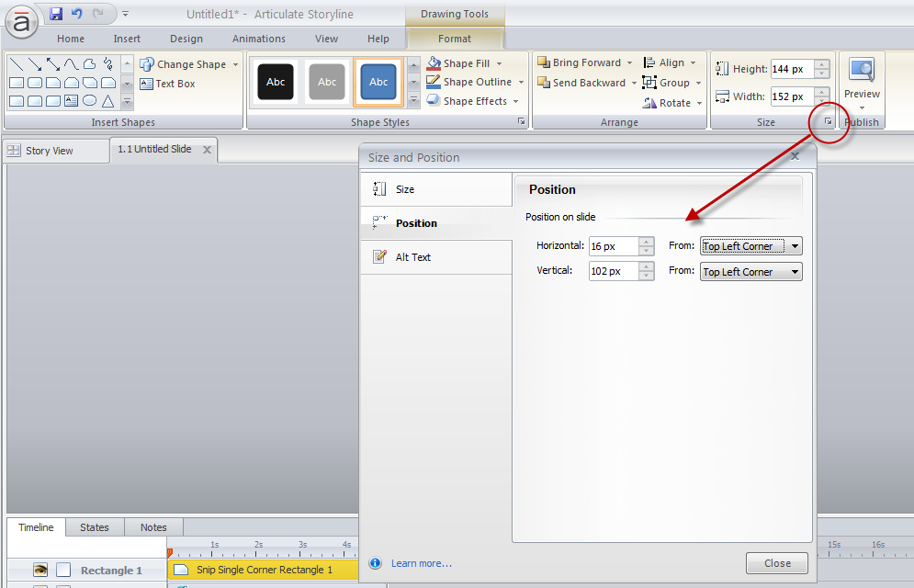The height and width of the screenshot is (588, 914).
Task: Select the Freeform shape tool
Action: [x=89, y=64]
